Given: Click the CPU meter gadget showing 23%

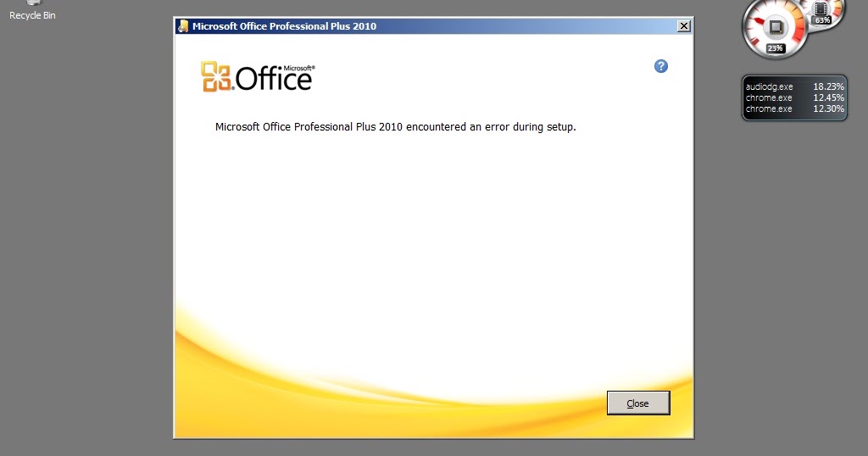Looking at the screenshot, I should pos(775,28).
